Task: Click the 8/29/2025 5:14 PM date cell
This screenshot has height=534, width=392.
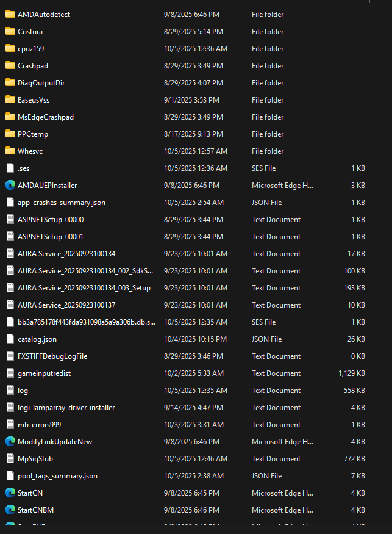Action: 193,31
